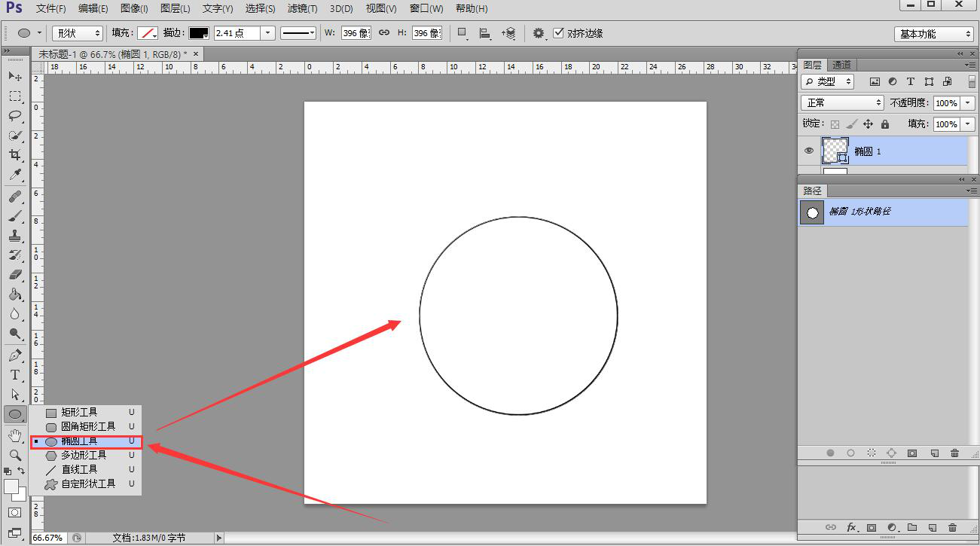
Task: Choose 自定形状工具 from the shape flyout
Action: click(x=87, y=483)
